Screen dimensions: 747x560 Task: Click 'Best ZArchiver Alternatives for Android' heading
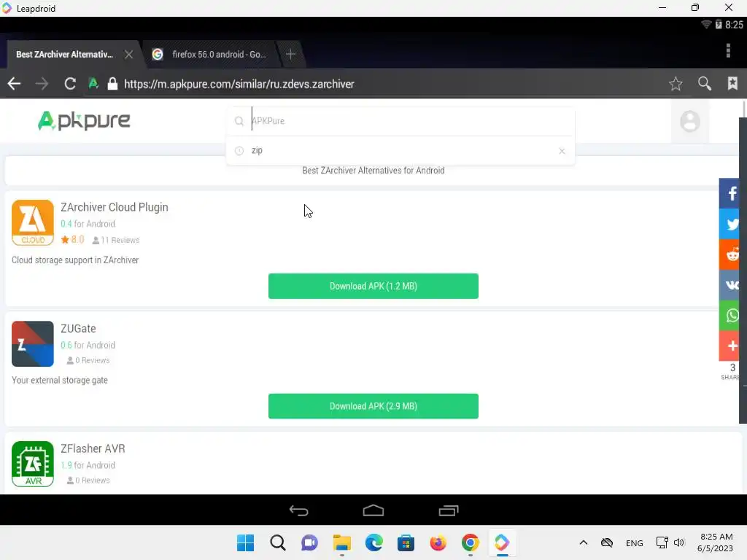point(373,171)
